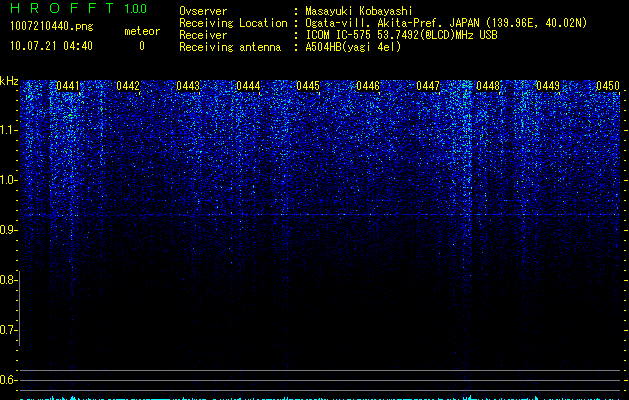Click the Ovserver field label
The height and width of the screenshot is (400, 629).
(x=203, y=11)
